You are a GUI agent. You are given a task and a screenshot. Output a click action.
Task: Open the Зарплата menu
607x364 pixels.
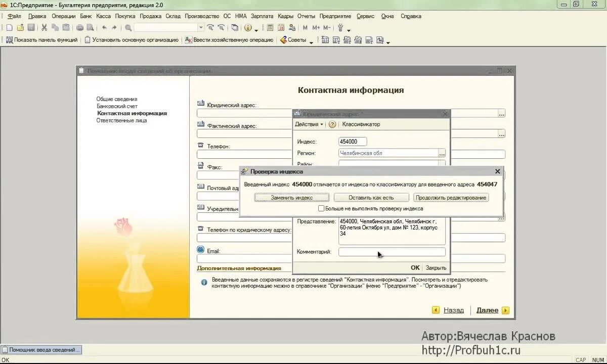pyautogui.click(x=262, y=16)
